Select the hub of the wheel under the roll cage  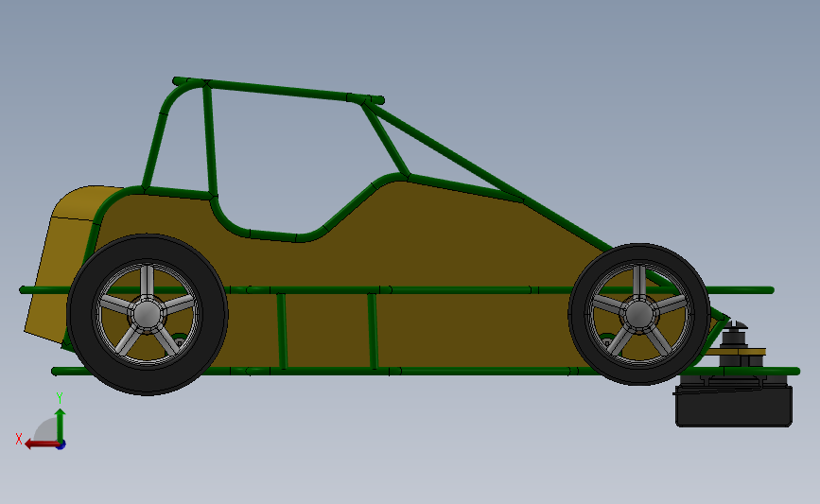[x=147, y=314]
